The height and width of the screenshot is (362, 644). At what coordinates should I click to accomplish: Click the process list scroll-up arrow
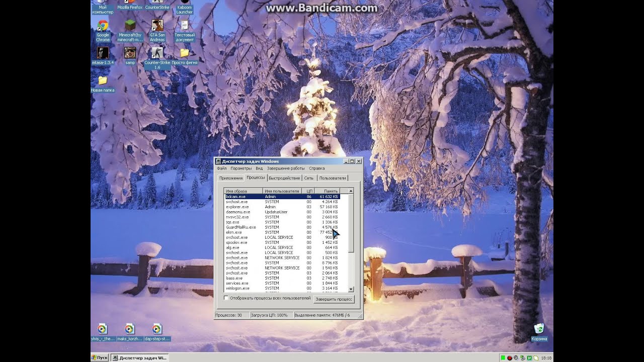point(351,191)
